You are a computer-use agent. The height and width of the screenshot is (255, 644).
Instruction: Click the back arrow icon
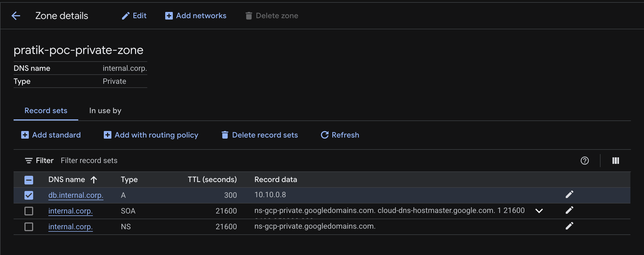(16, 16)
